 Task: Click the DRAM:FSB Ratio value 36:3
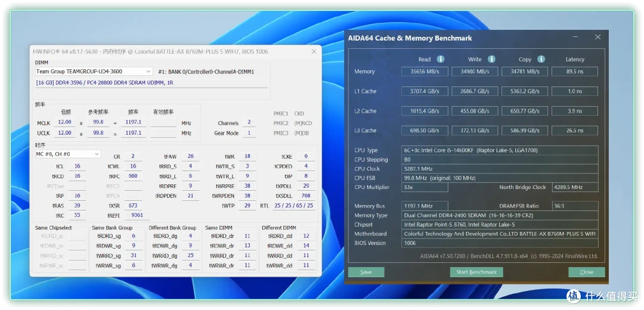575,206
